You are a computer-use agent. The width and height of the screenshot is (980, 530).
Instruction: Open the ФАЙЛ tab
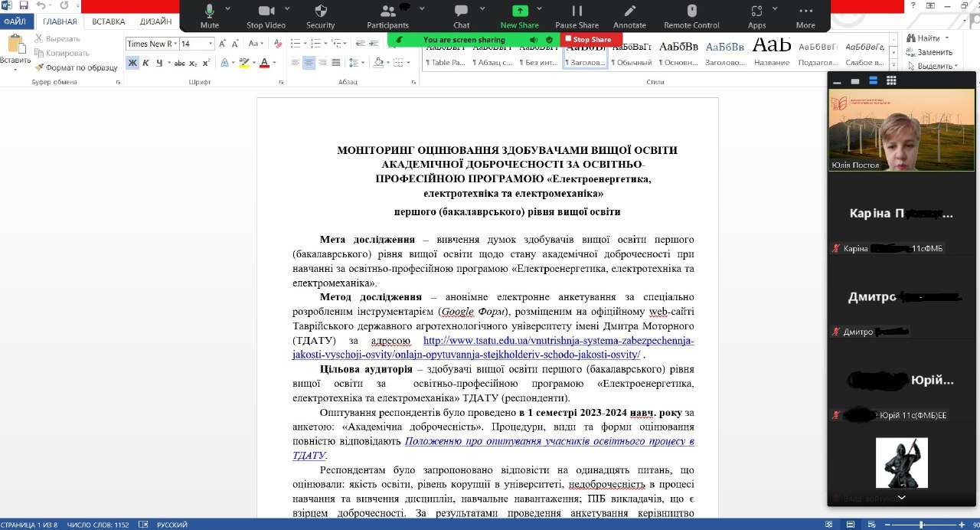(15, 21)
